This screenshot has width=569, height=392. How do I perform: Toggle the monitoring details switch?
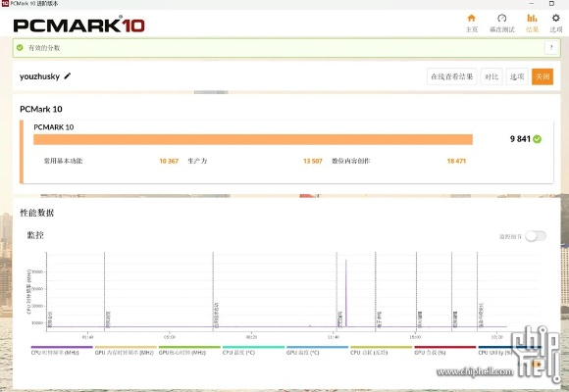click(x=536, y=236)
